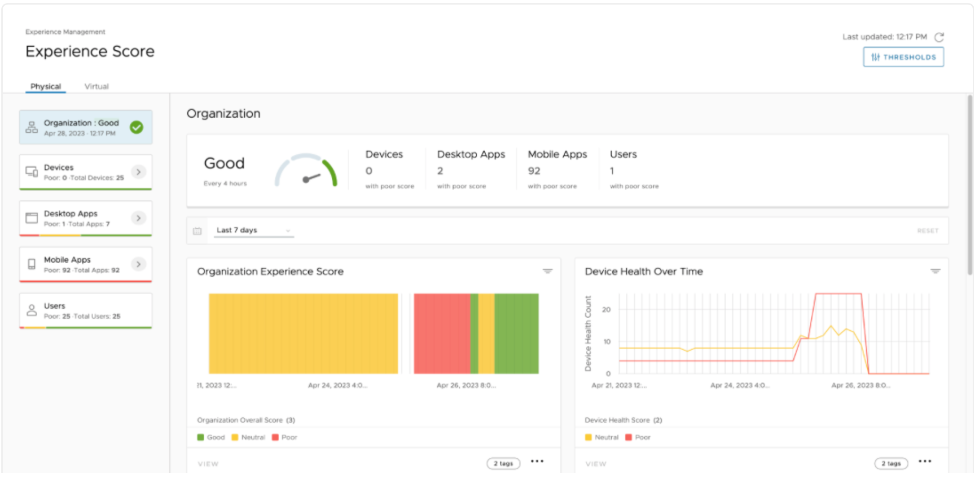Click the red Poor segment in the score bar
This screenshot has width=980, height=480.
442,333
